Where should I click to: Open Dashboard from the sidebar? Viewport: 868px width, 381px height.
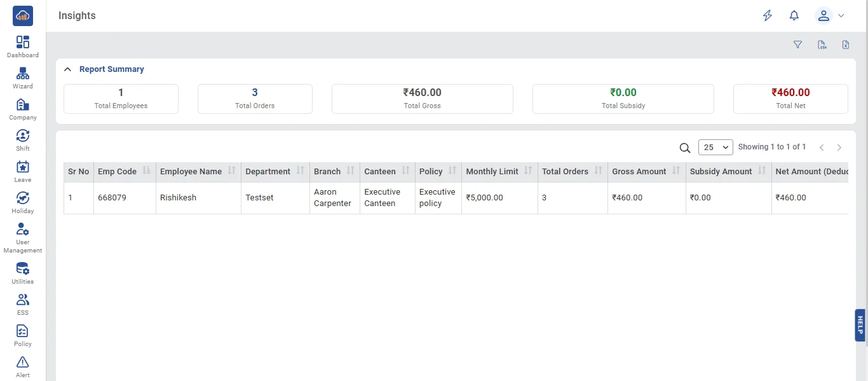point(23,47)
